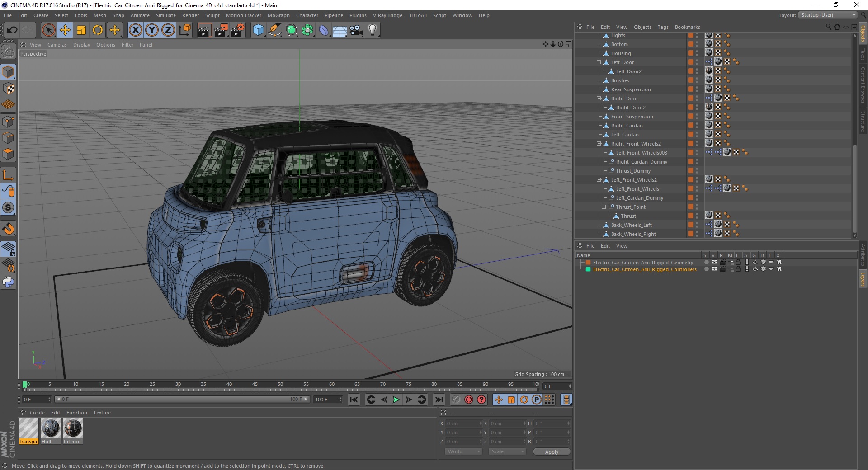Click the Undo arrow icon

point(12,30)
